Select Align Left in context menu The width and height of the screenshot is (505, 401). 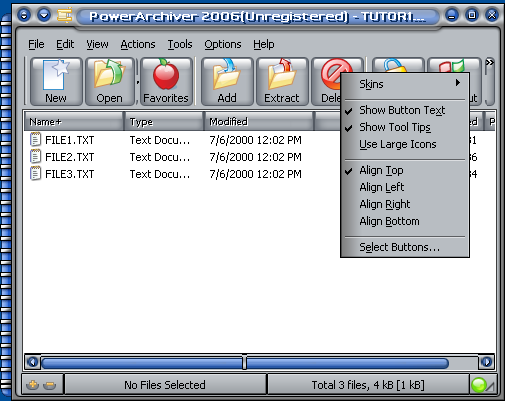click(x=405, y=187)
